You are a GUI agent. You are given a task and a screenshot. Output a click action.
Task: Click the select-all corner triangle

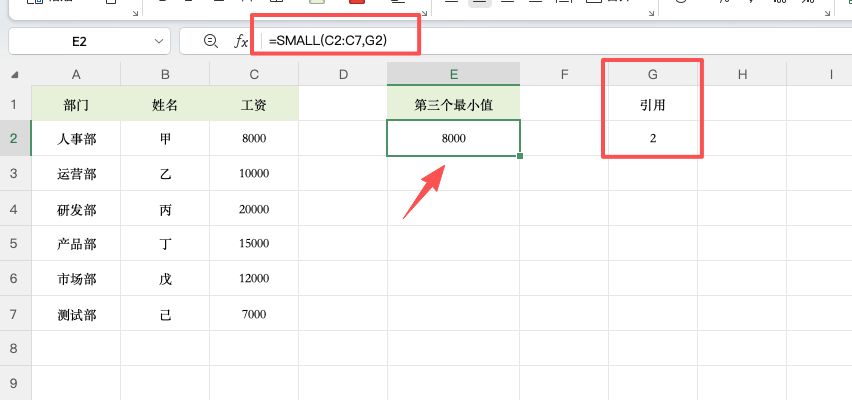[x=17, y=75]
